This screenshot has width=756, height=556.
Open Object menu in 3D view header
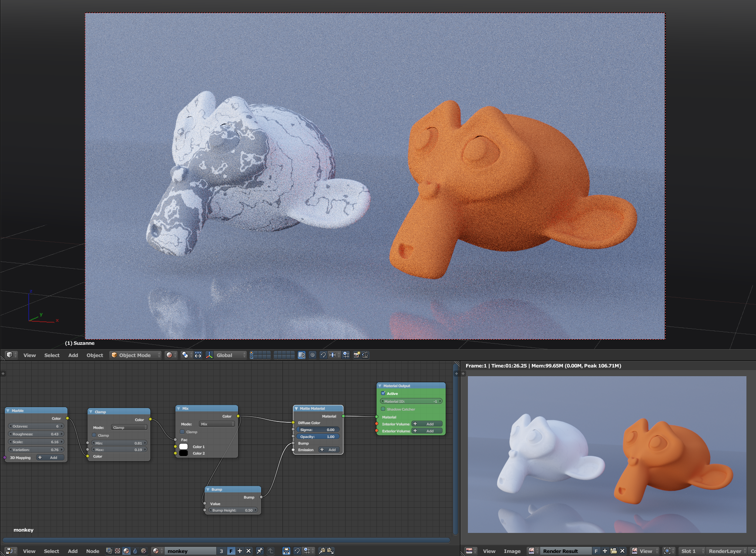pos(95,355)
